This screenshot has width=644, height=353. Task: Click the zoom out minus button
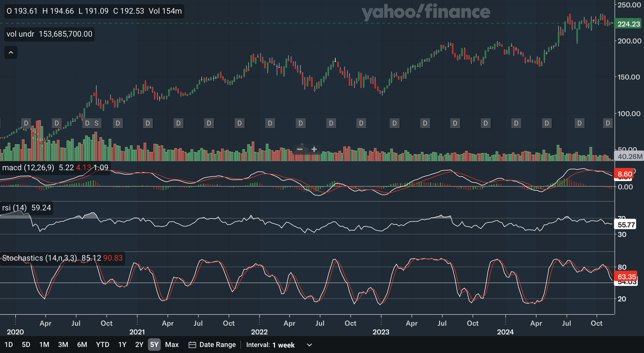pos(300,149)
